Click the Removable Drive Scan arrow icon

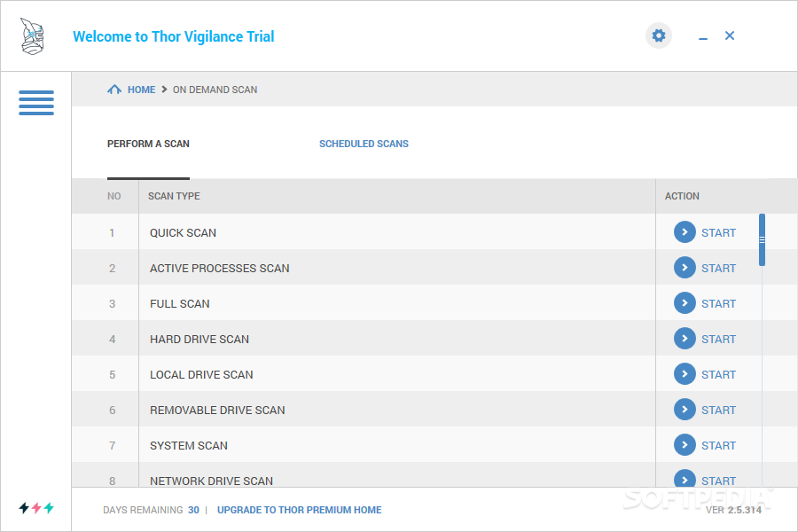point(685,410)
